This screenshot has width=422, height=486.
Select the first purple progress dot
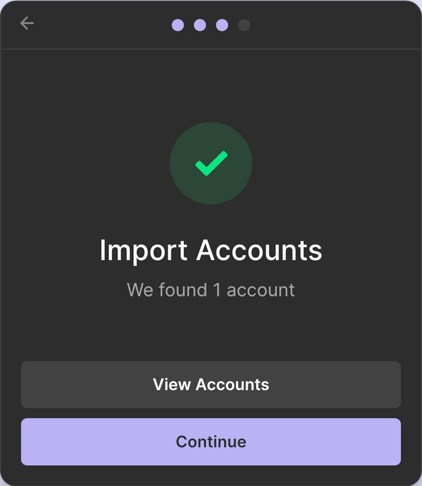click(178, 25)
